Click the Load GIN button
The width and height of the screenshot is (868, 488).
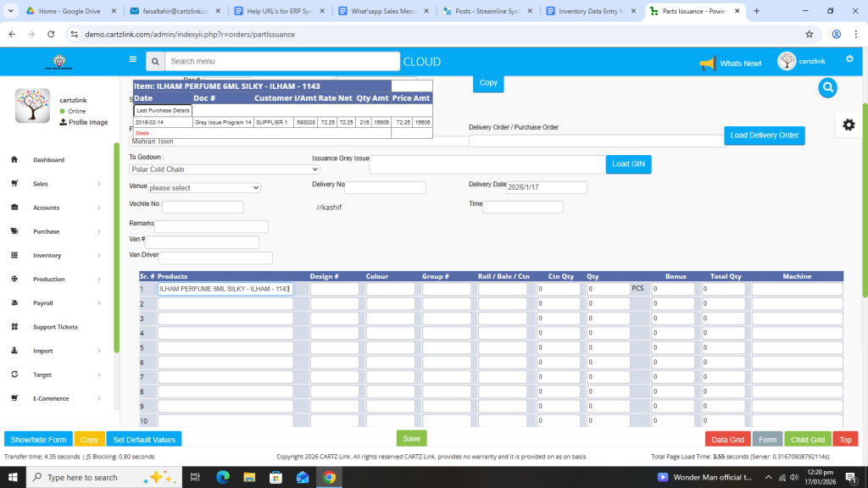[628, 164]
